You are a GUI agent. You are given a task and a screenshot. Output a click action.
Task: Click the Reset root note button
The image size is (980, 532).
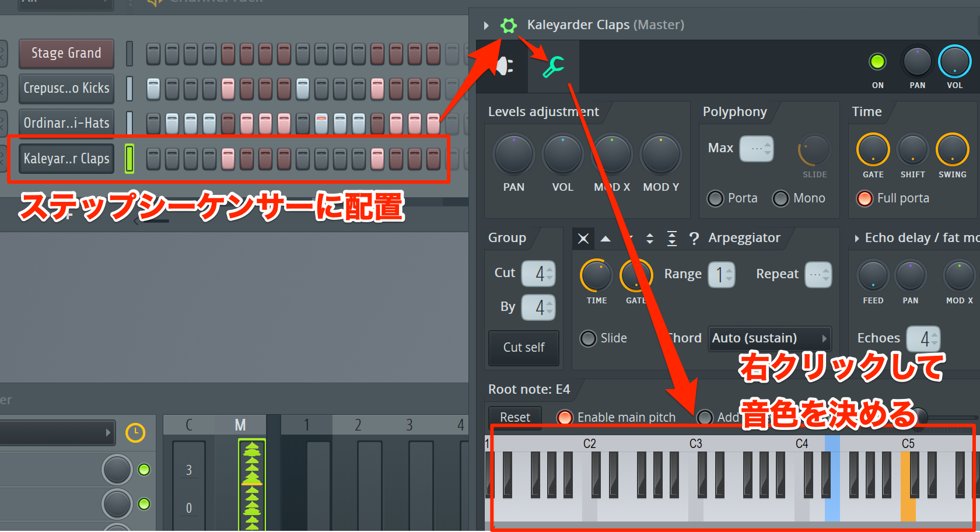coord(514,418)
